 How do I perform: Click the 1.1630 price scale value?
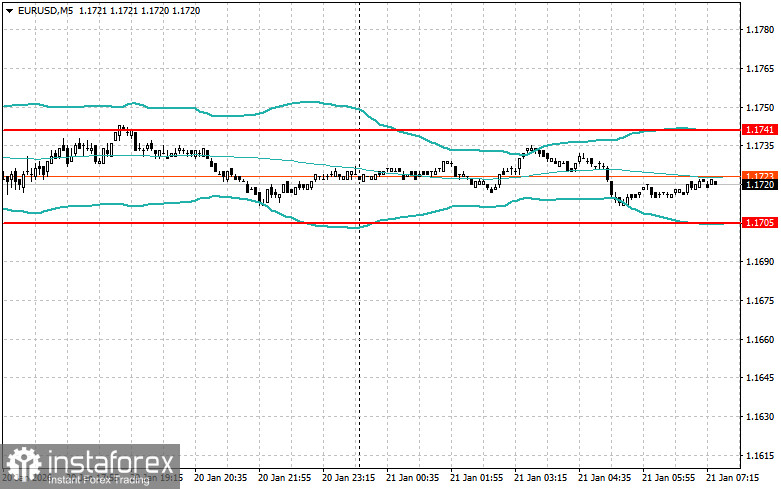point(760,417)
